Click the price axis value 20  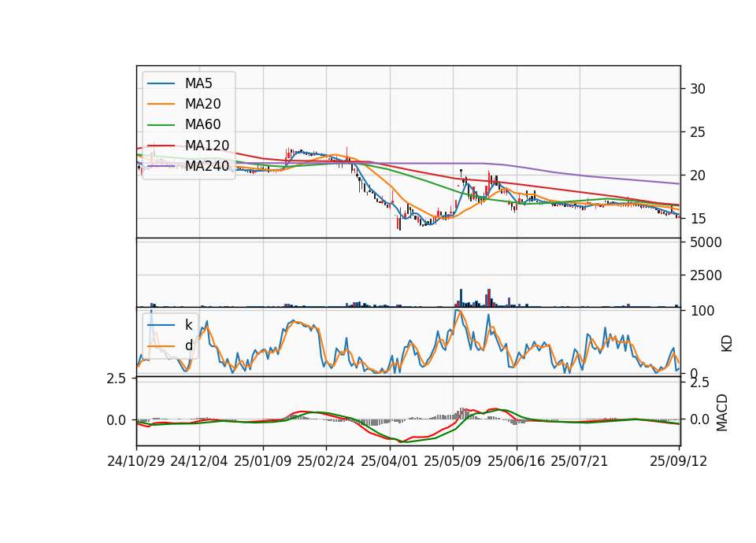[698, 175]
